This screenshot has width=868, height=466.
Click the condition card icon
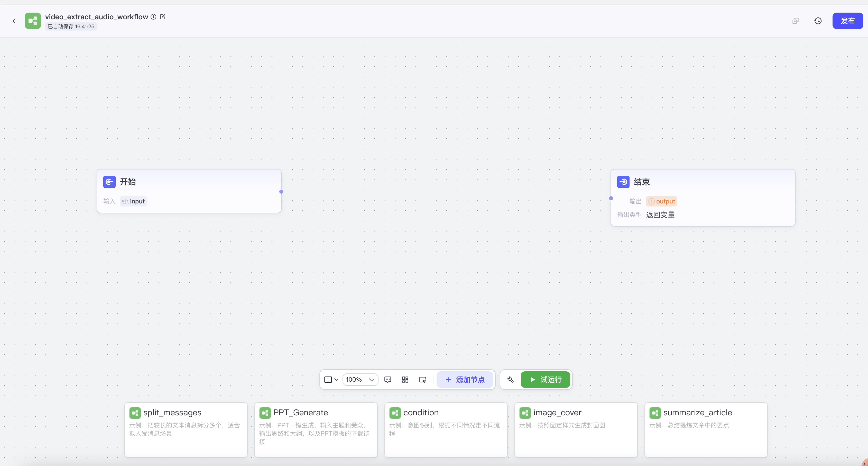click(395, 413)
